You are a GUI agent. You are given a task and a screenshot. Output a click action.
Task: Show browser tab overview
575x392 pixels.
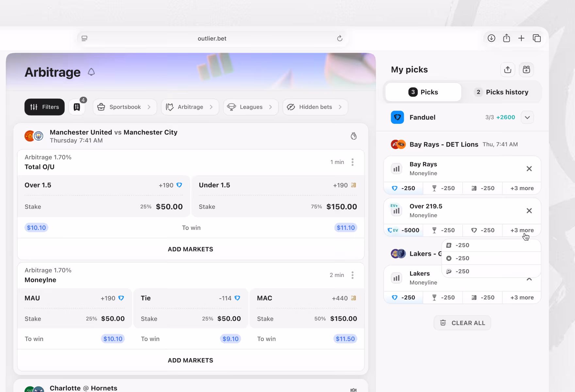537,38
